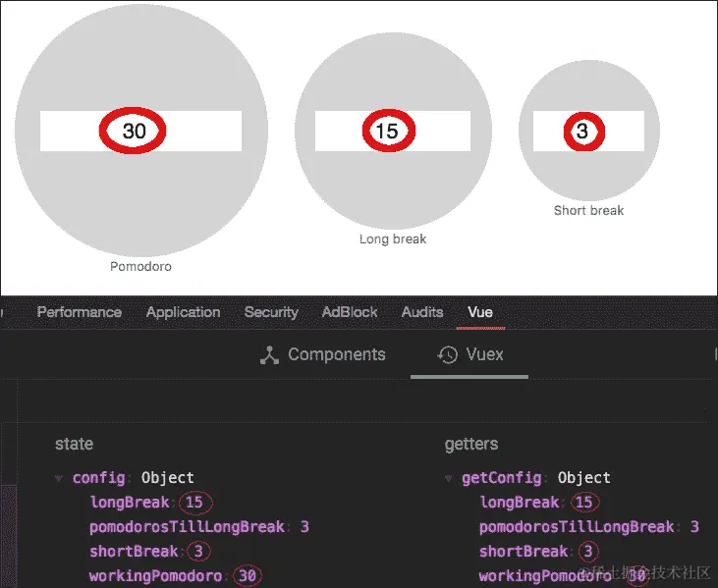Screen dimensions: 718x588
Task: Open the Performance devtools tab
Action: coord(80,312)
